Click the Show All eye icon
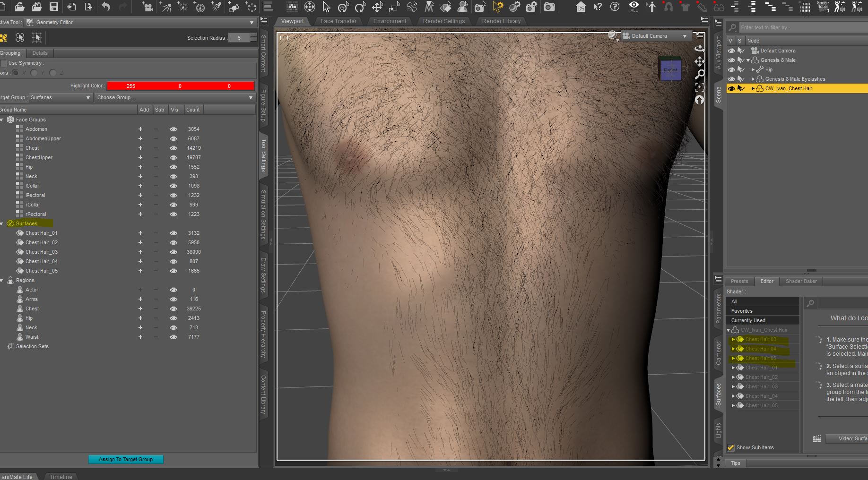The height and width of the screenshot is (480, 868). 634,7
